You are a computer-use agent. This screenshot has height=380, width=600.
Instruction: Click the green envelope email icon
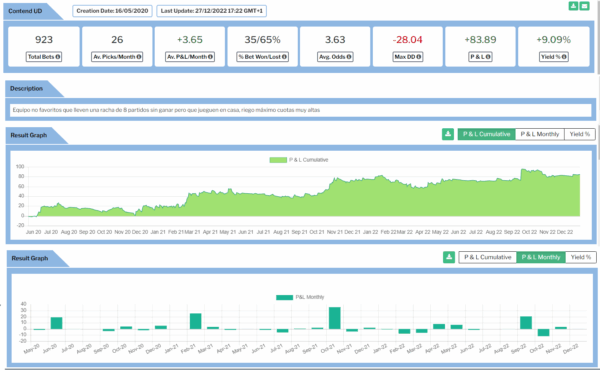[x=584, y=6]
